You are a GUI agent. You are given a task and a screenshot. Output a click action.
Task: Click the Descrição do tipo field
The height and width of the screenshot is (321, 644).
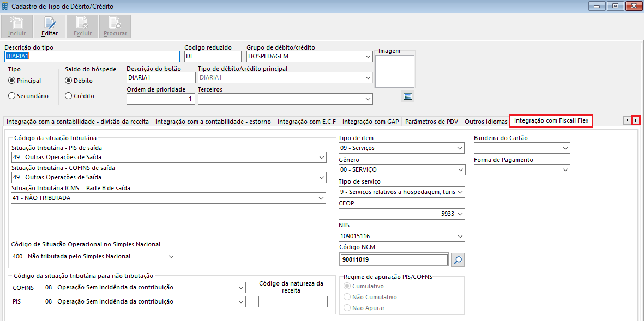click(x=92, y=56)
